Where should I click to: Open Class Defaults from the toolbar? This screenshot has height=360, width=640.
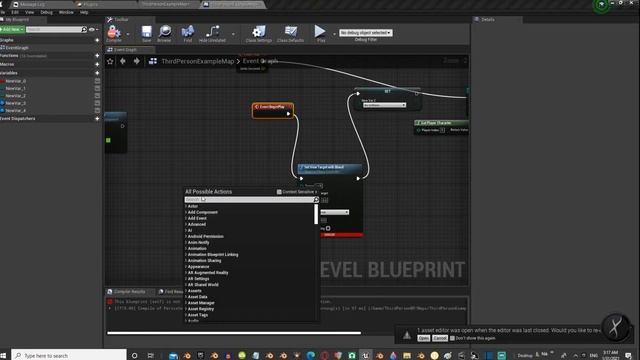tap(290, 33)
